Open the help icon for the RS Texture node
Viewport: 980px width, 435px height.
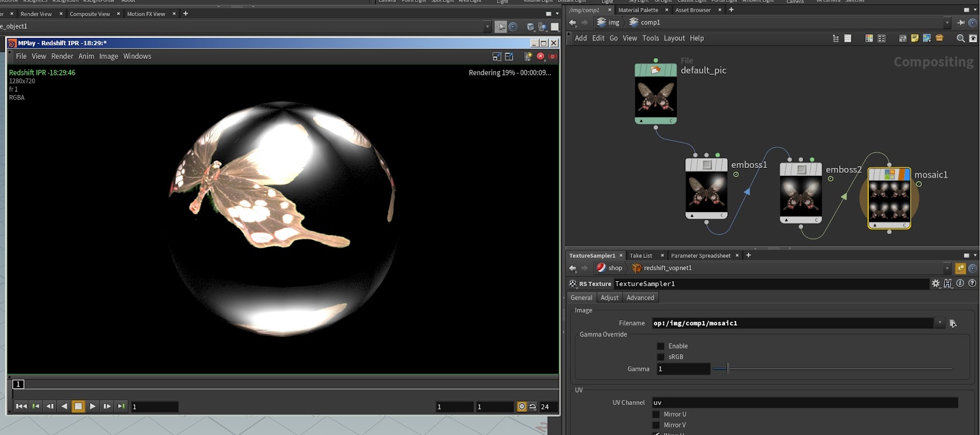click(972, 284)
